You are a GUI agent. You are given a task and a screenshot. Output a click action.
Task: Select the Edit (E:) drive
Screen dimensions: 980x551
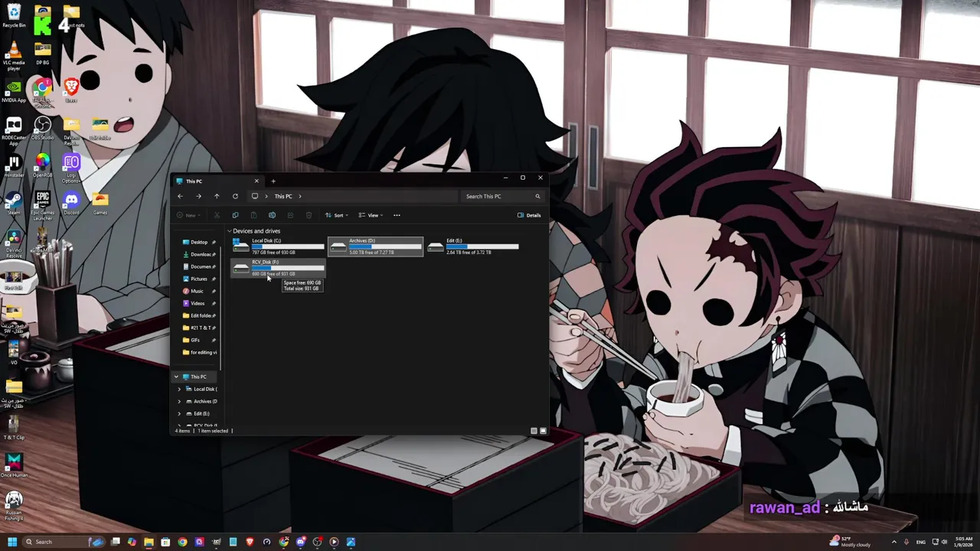pos(473,246)
